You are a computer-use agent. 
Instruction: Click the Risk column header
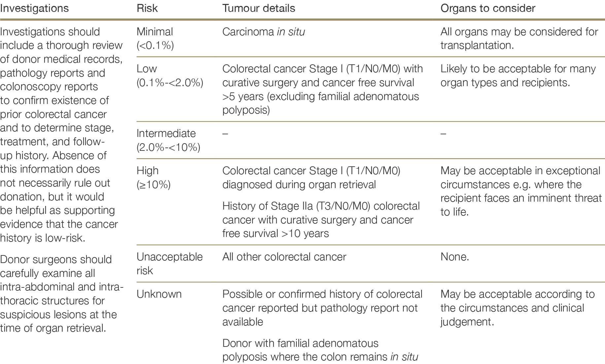(x=147, y=8)
